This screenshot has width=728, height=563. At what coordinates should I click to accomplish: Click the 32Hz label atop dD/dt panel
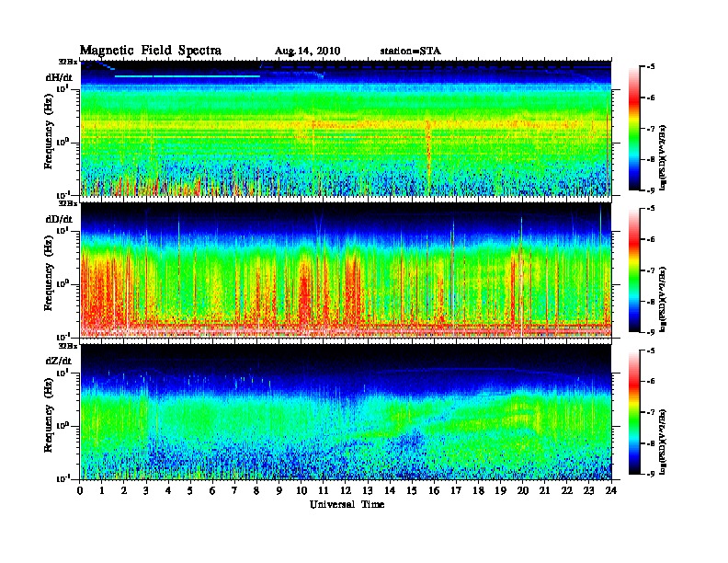click(x=67, y=203)
